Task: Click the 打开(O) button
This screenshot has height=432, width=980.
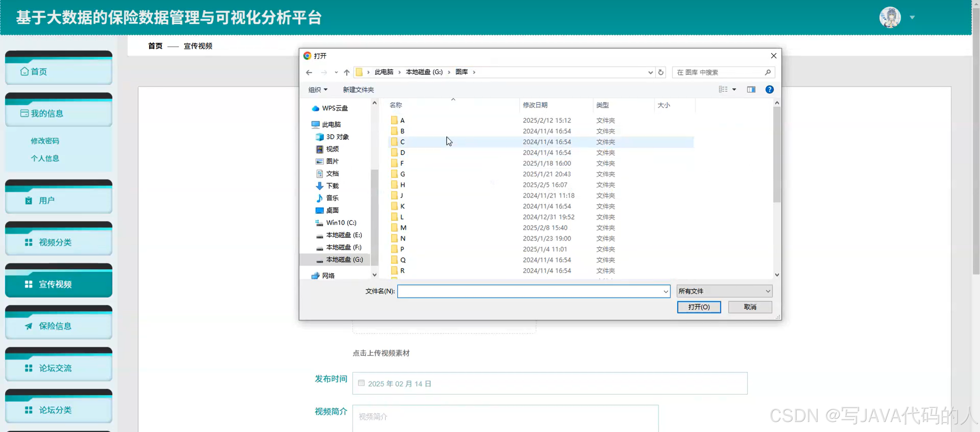Action: tap(699, 307)
